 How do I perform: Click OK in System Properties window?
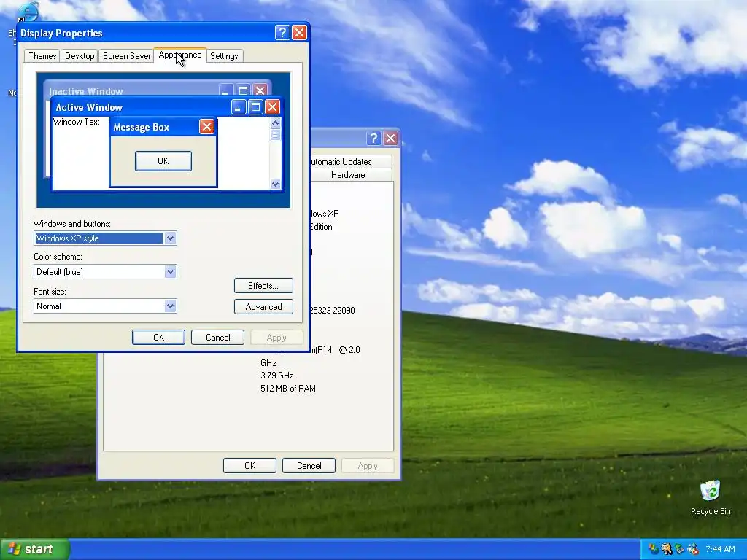249,466
